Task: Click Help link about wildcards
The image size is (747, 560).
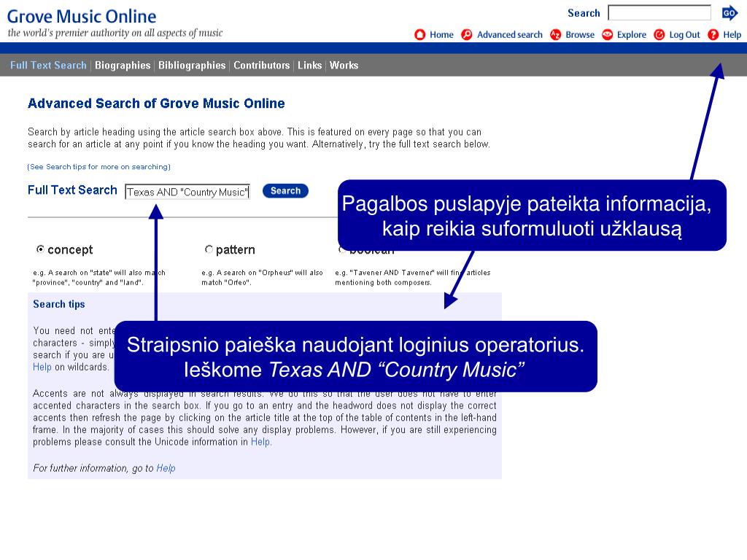Action: pyautogui.click(x=42, y=367)
